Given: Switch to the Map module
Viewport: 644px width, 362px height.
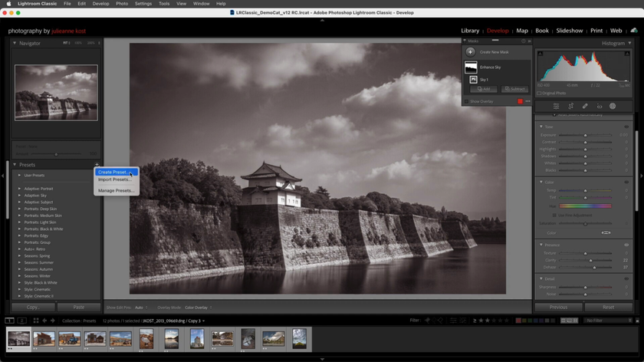Looking at the screenshot, I should [x=522, y=31].
